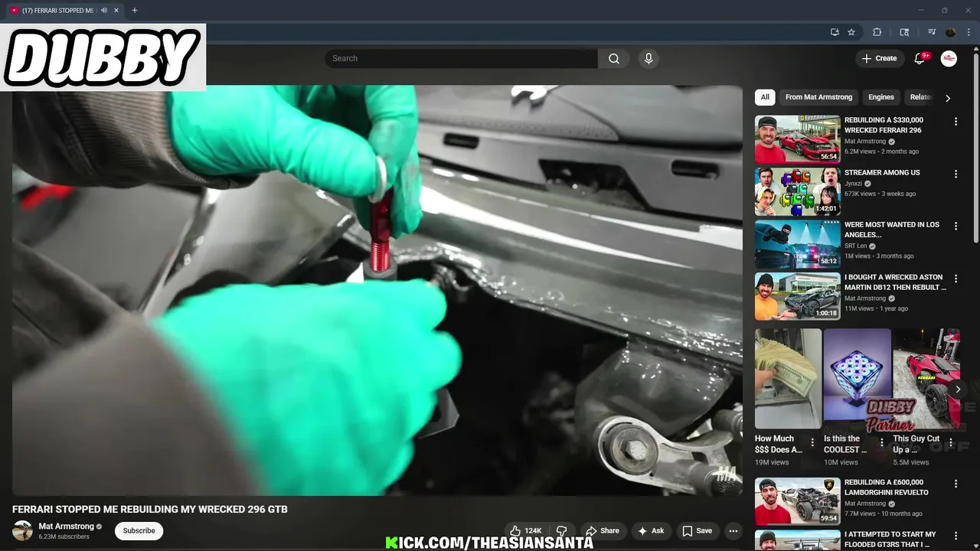Open a new browser tab

pyautogui.click(x=135, y=11)
